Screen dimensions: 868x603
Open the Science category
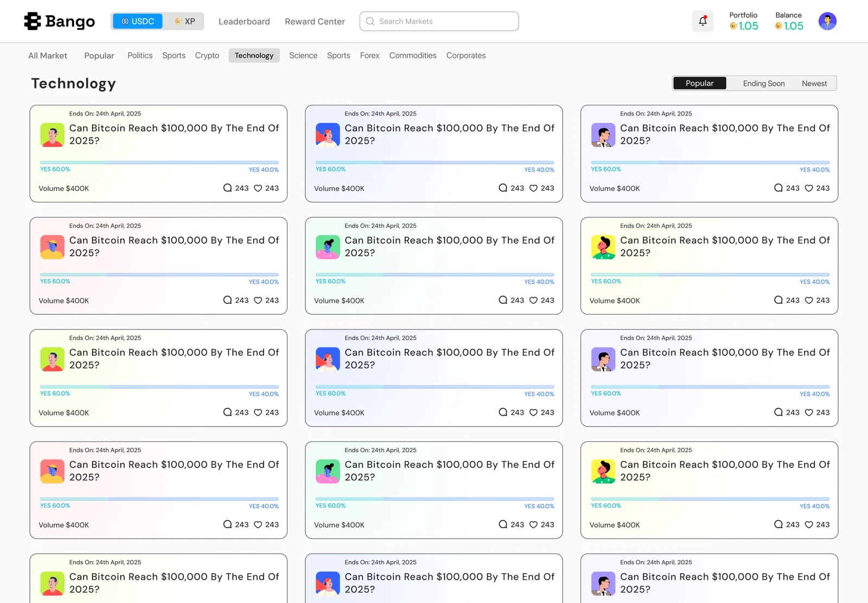click(303, 55)
